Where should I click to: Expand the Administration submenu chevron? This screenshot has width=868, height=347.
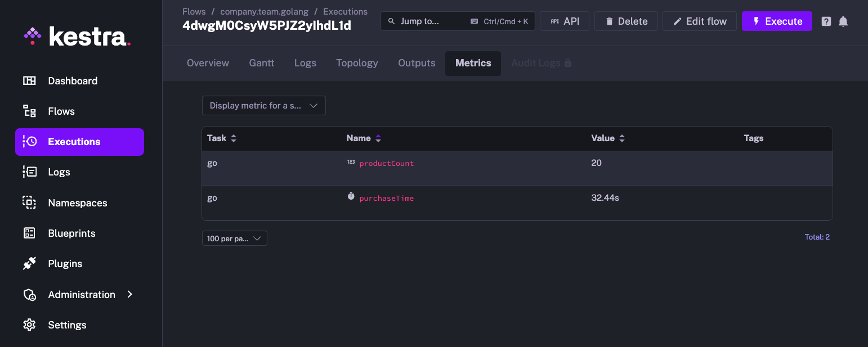click(130, 294)
